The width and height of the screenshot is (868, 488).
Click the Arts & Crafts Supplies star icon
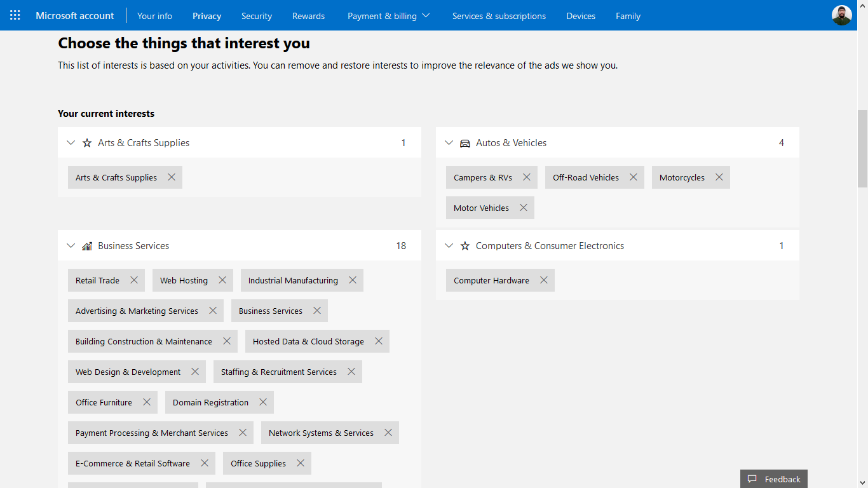coord(87,143)
